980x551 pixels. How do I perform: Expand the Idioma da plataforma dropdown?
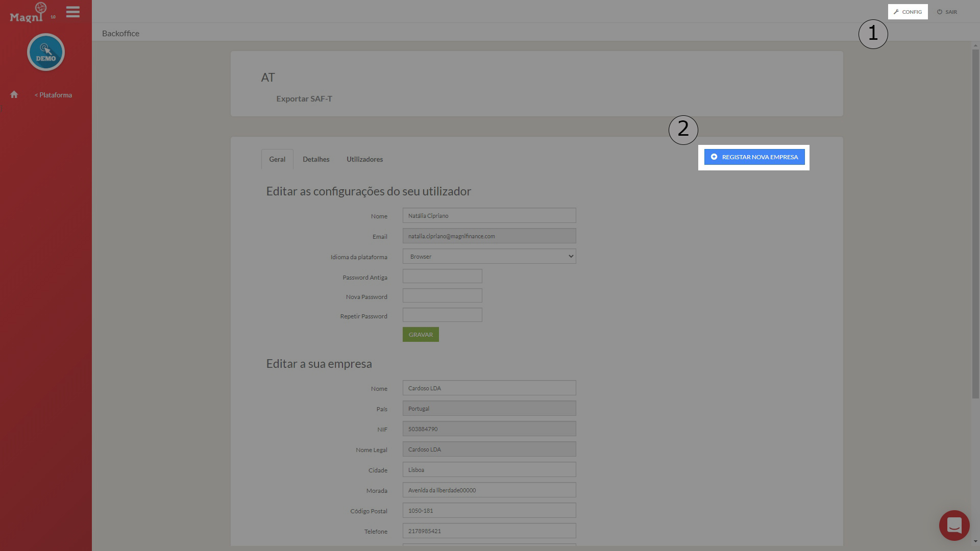point(489,257)
